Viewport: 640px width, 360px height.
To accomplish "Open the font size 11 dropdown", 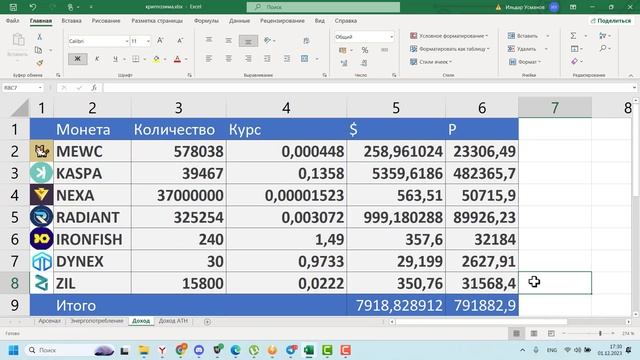I will tap(148, 41).
